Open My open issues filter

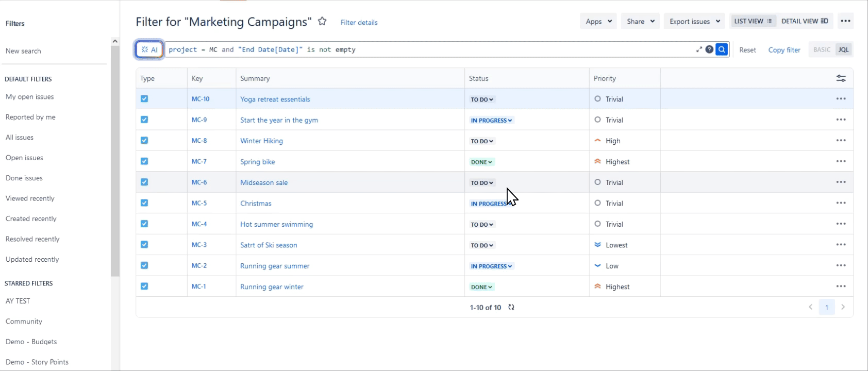pos(30,97)
